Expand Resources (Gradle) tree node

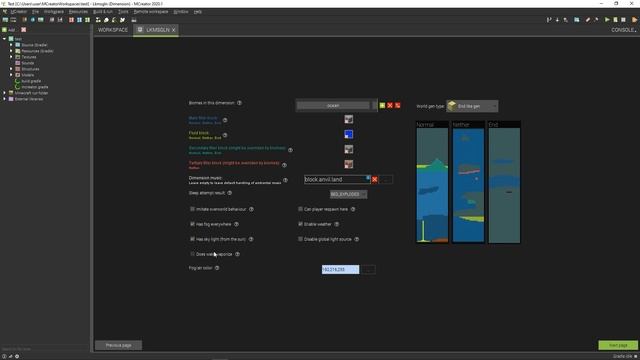click(11, 51)
